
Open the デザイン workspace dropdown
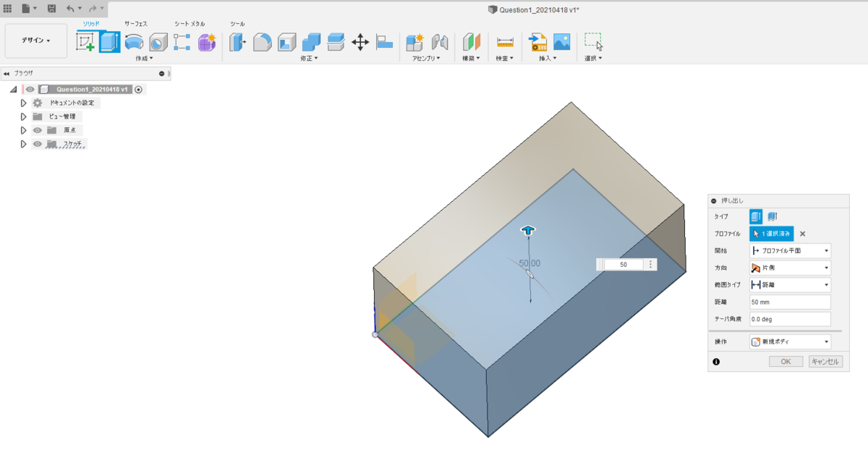point(36,41)
